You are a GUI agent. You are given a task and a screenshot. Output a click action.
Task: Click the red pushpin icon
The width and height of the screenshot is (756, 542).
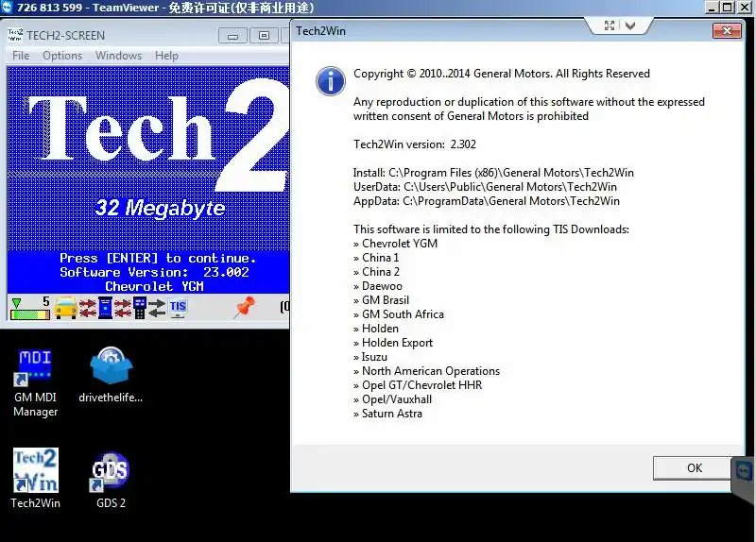[x=244, y=308]
